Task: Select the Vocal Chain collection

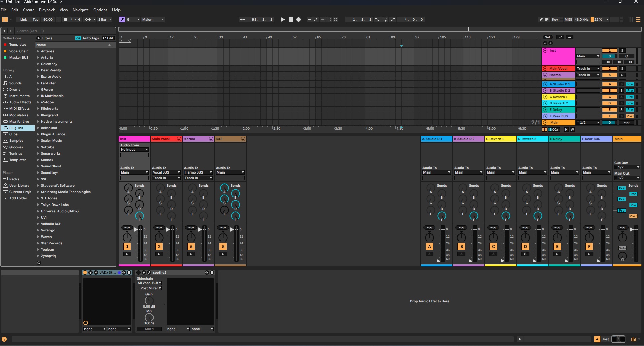Action: click(x=18, y=51)
